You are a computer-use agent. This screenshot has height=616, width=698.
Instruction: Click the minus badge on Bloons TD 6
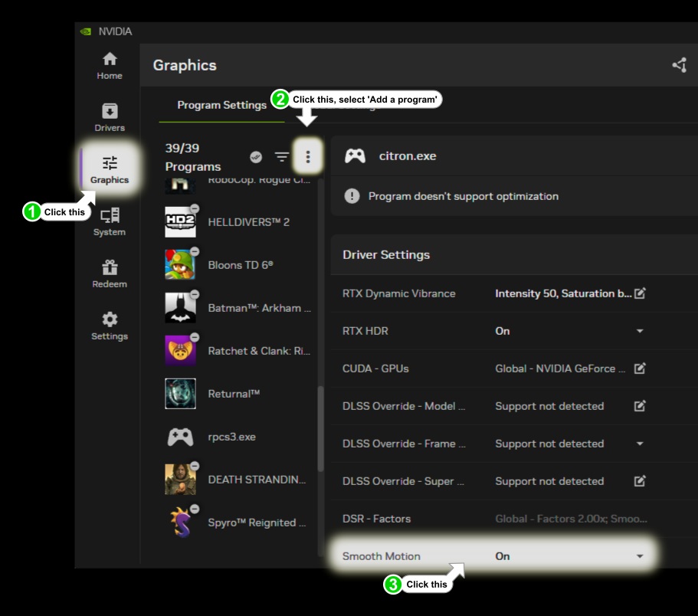pos(195,251)
